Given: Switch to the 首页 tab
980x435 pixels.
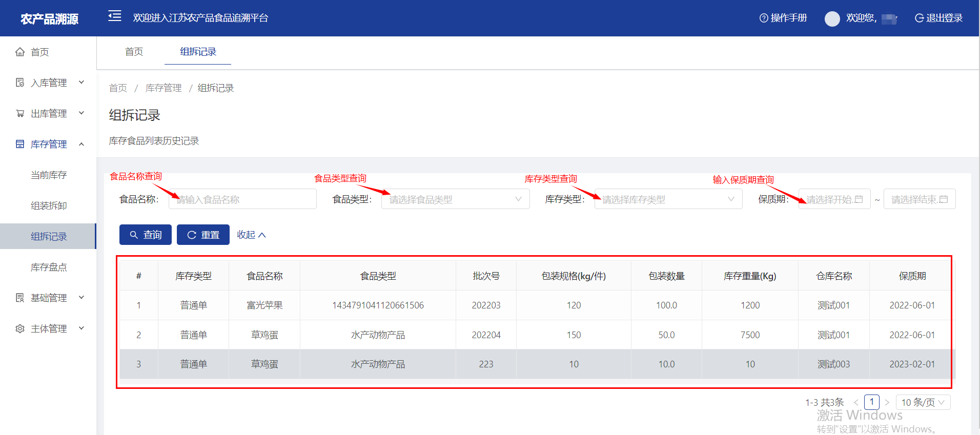Looking at the screenshot, I should tap(134, 52).
